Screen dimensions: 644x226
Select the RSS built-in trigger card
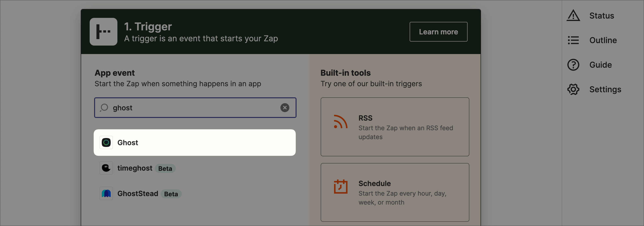point(395,127)
